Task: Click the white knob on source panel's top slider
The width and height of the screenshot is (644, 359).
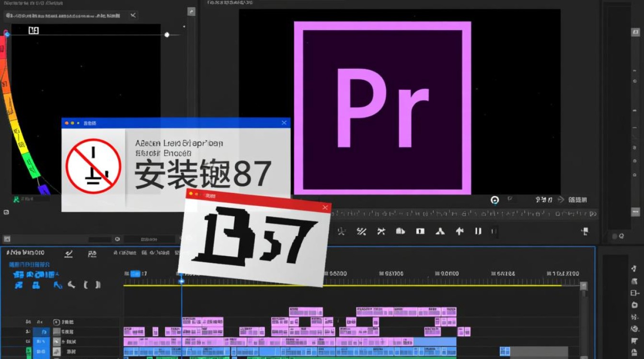Action: (x=167, y=34)
